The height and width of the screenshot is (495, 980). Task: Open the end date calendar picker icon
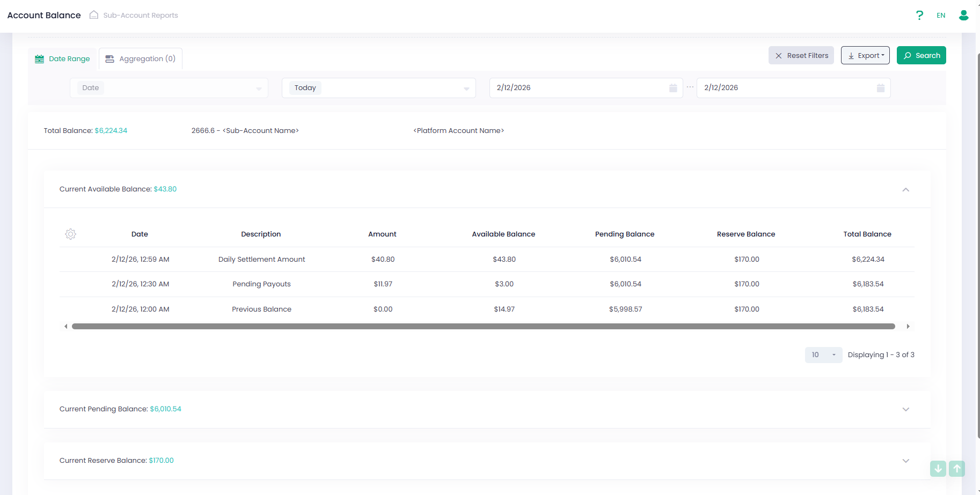880,88
